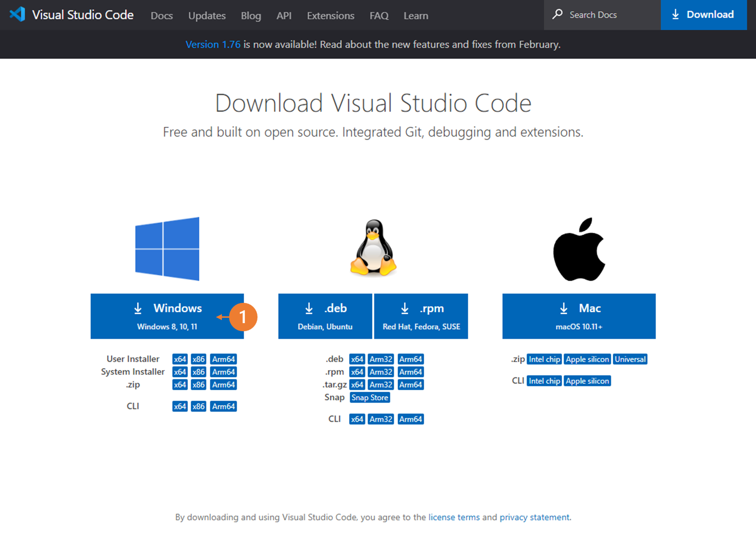Select Windows System Installer x64
Viewport: 756px width, 540px height.
click(180, 372)
